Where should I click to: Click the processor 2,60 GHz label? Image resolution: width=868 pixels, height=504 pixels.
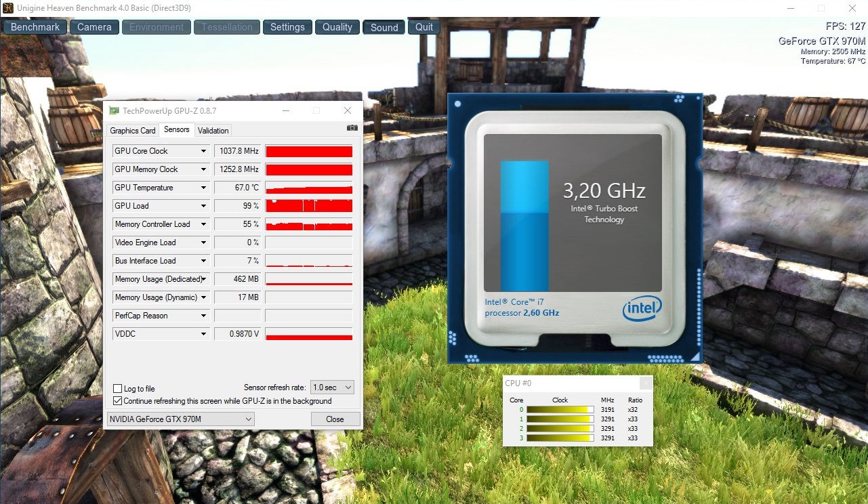click(522, 313)
